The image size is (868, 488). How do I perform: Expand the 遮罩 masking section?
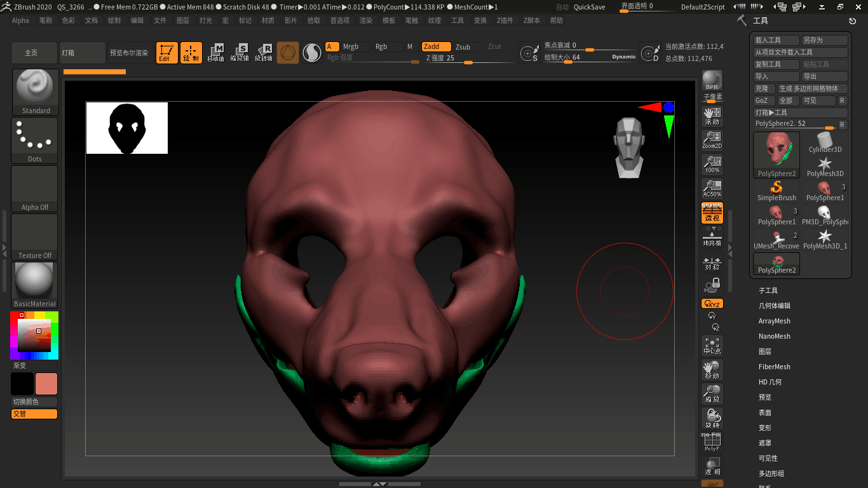[x=764, y=443]
